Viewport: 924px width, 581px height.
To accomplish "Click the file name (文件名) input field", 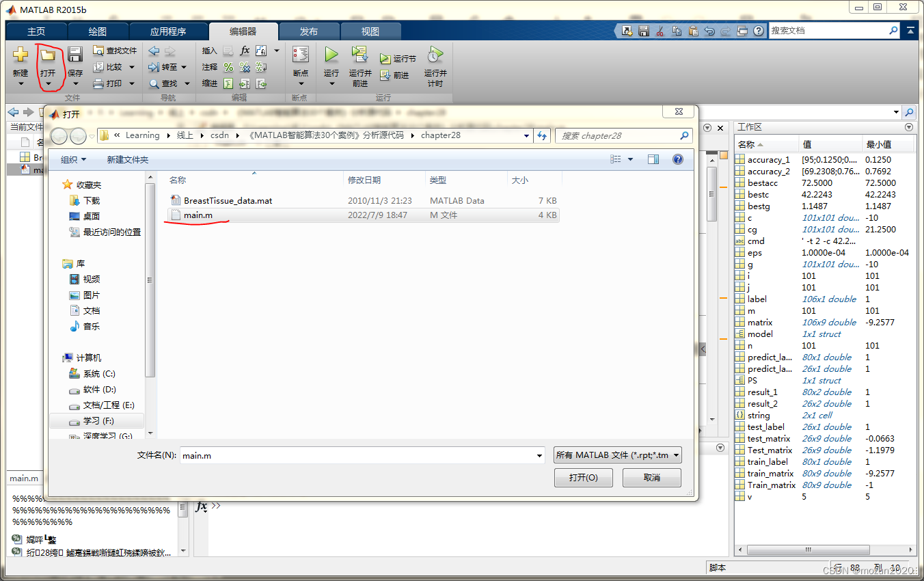I will [x=362, y=455].
